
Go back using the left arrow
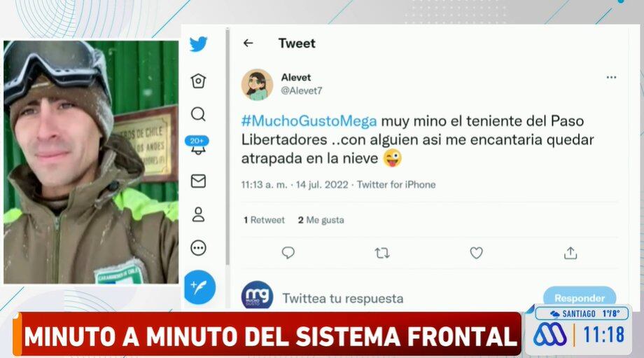pos(248,43)
